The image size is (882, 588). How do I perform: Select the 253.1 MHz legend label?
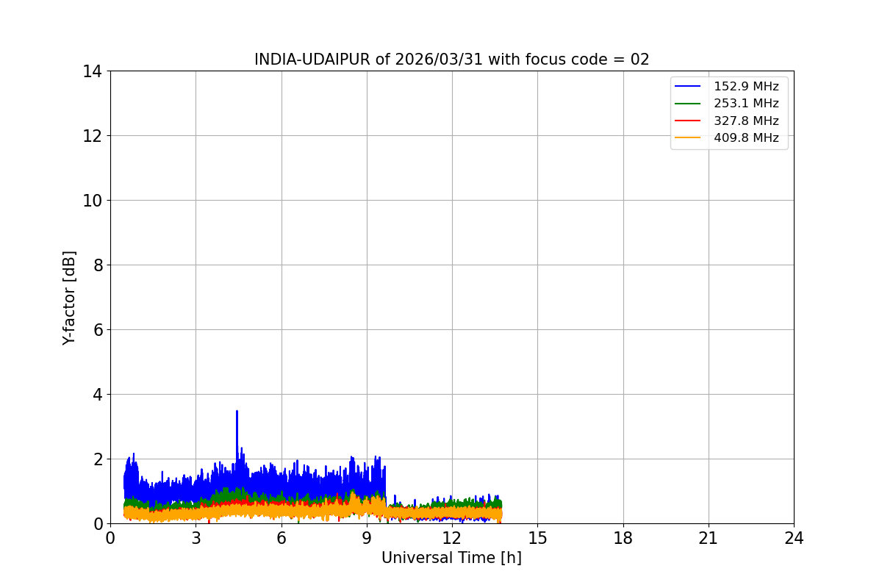pos(746,104)
